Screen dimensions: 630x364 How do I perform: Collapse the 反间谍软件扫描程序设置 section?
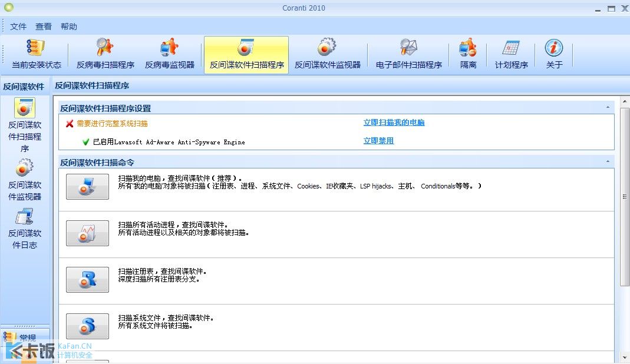608,107
